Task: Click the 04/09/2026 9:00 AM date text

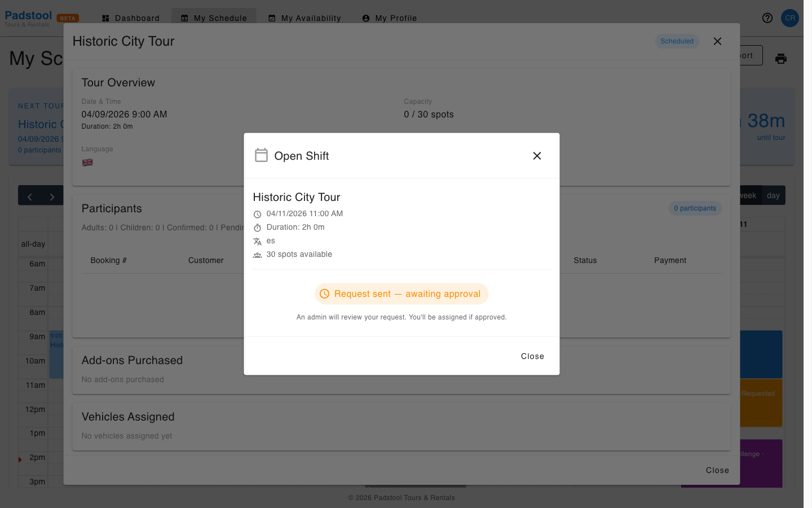Action: pos(124,115)
